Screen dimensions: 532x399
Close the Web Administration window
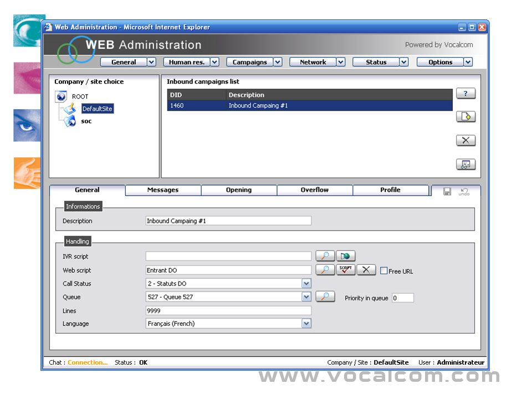click(x=482, y=27)
